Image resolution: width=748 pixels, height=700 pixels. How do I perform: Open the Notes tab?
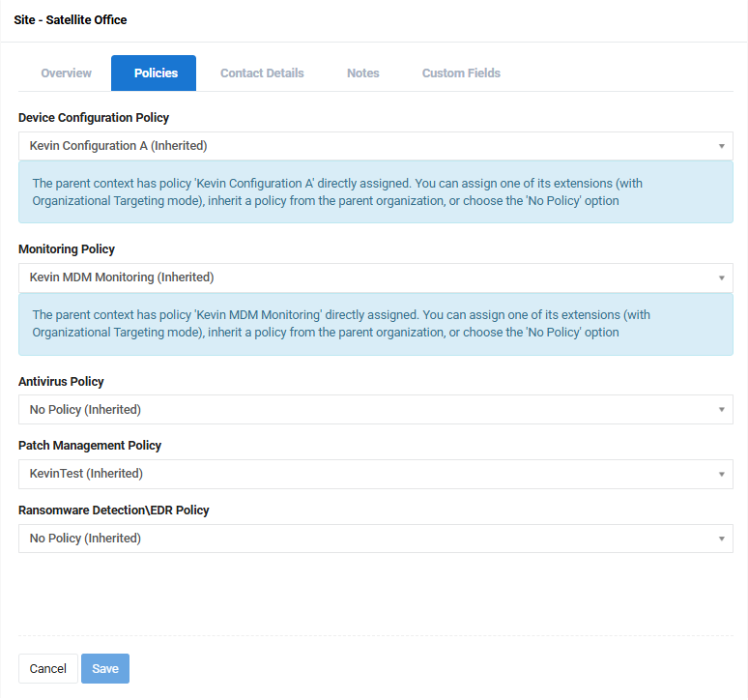363,73
